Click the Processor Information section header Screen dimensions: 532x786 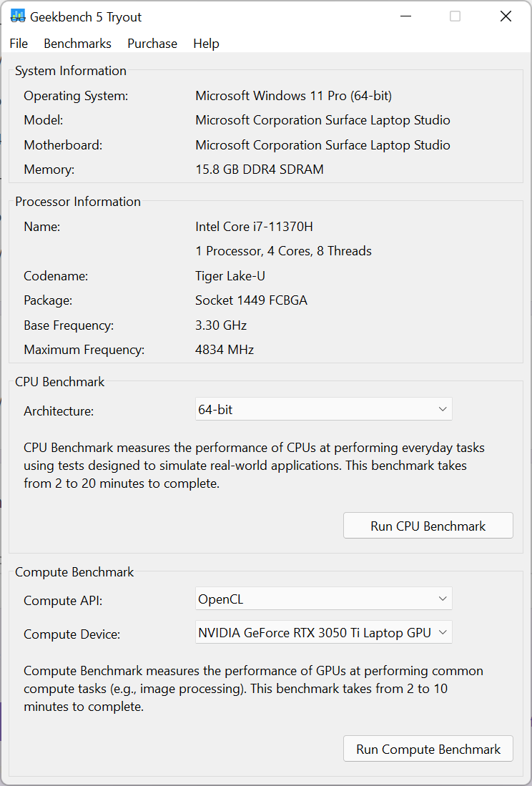78,202
